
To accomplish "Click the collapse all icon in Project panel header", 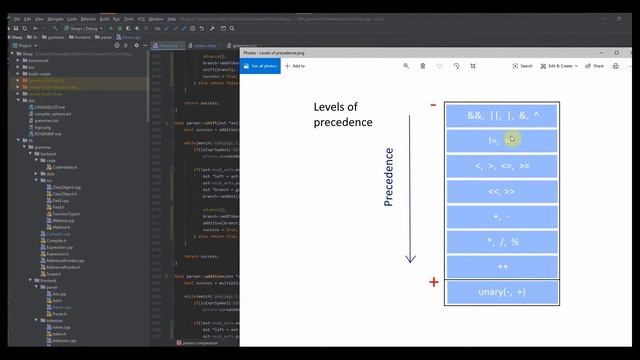I will (x=126, y=45).
